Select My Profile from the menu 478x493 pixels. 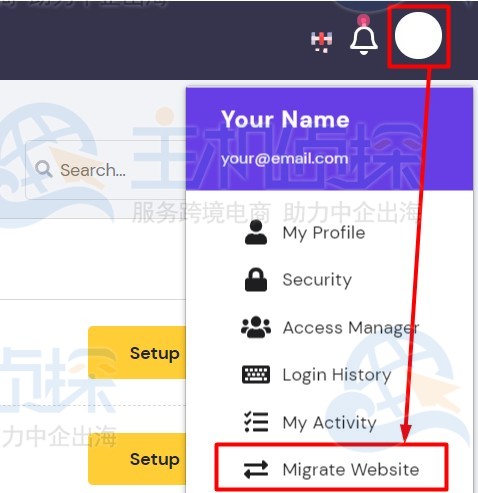324,233
